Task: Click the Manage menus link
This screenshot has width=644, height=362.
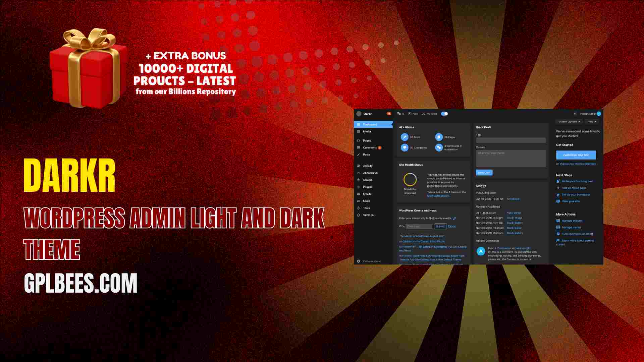Action: (572, 228)
